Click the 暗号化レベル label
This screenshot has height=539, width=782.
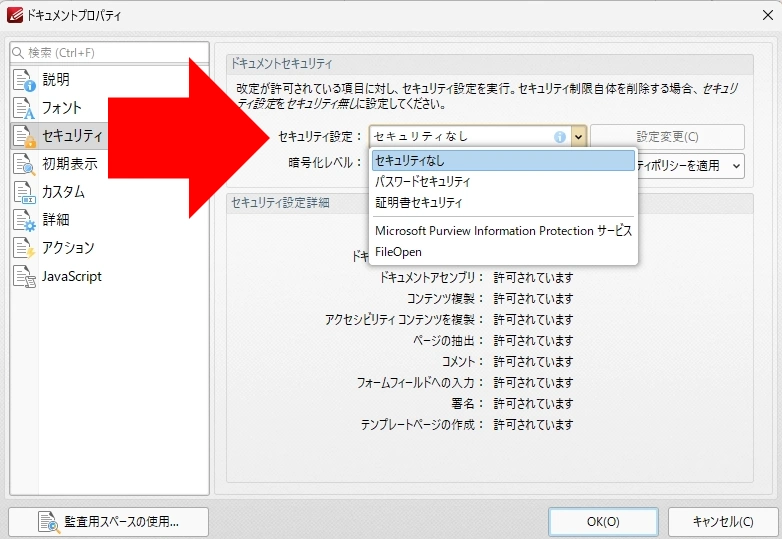(x=325, y=163)
